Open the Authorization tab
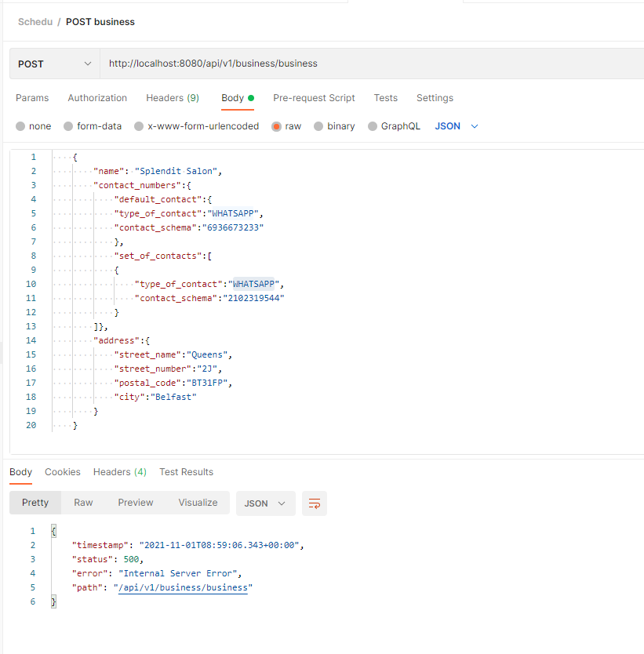Screen dimensions: 644x654 pos(97,98)
